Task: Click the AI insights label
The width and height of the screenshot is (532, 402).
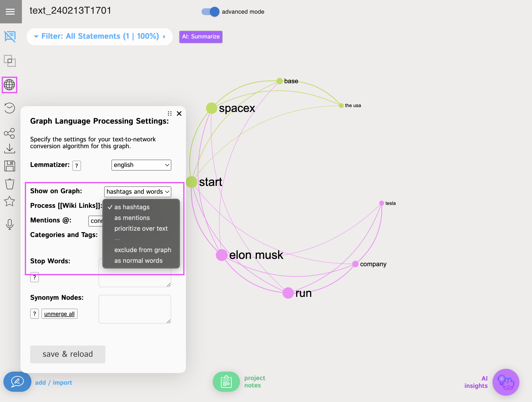Action: pyautogui.click(x=476, y=382)
